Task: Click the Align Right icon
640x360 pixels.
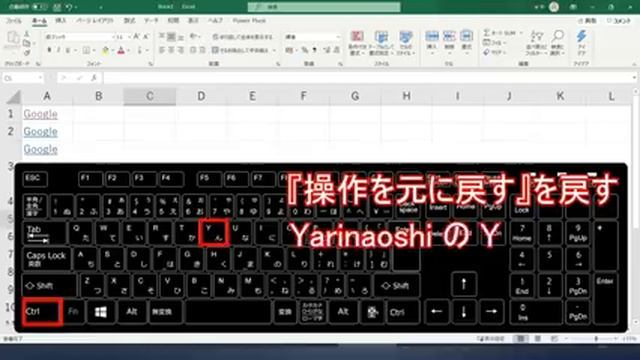Action: (x=180, y=50)
